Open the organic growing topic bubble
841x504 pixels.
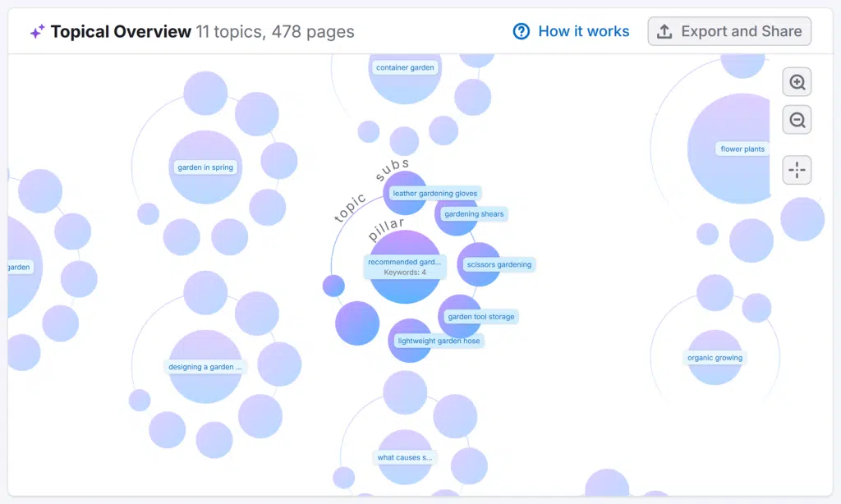click(714, 357)
